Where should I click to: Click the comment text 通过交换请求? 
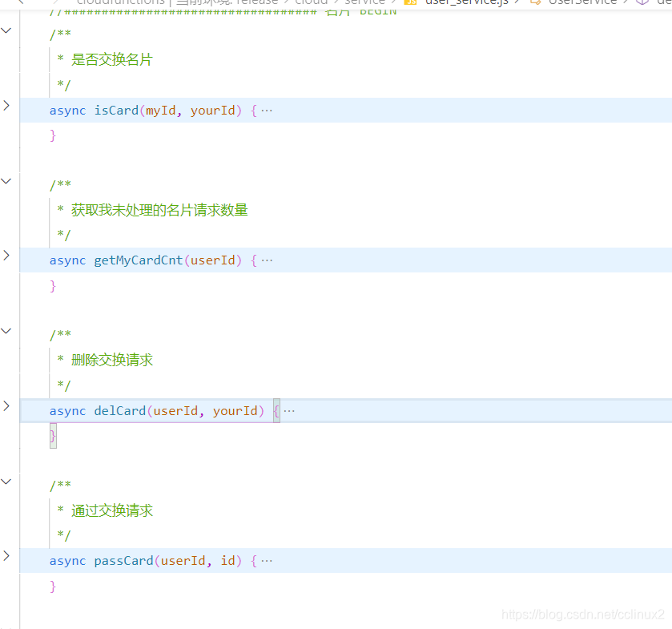click(x=112, y=510)
